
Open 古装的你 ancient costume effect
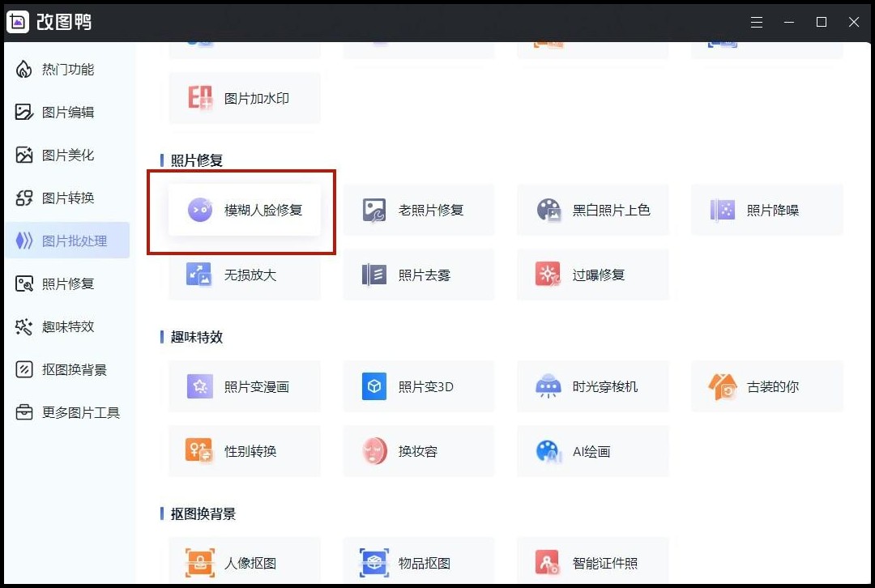coord(766,386)
